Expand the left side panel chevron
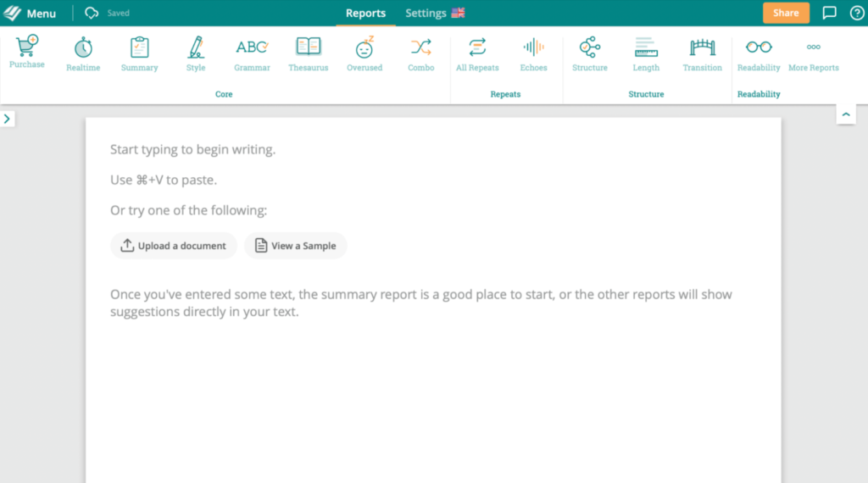This screenshot has width=868, height=483. coord(7,119)
